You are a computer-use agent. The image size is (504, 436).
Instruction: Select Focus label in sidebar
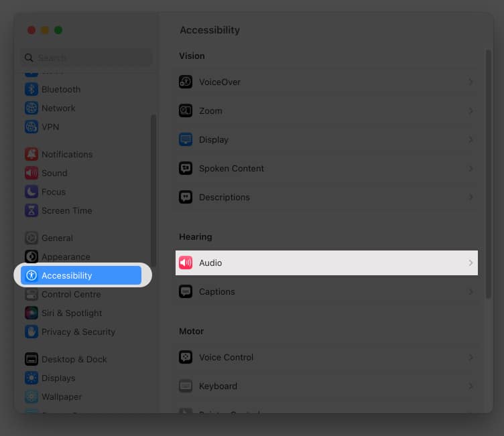click(x=54, y=192)
